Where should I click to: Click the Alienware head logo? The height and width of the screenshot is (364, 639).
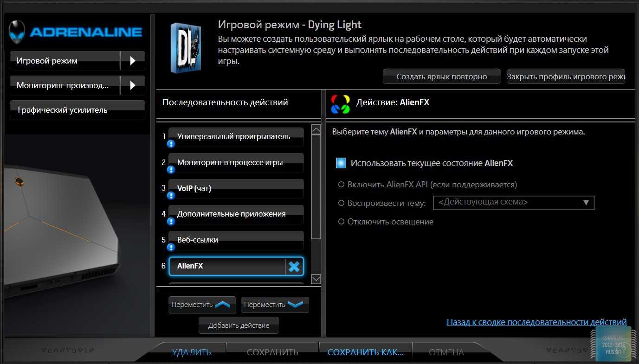click(18, 32)
